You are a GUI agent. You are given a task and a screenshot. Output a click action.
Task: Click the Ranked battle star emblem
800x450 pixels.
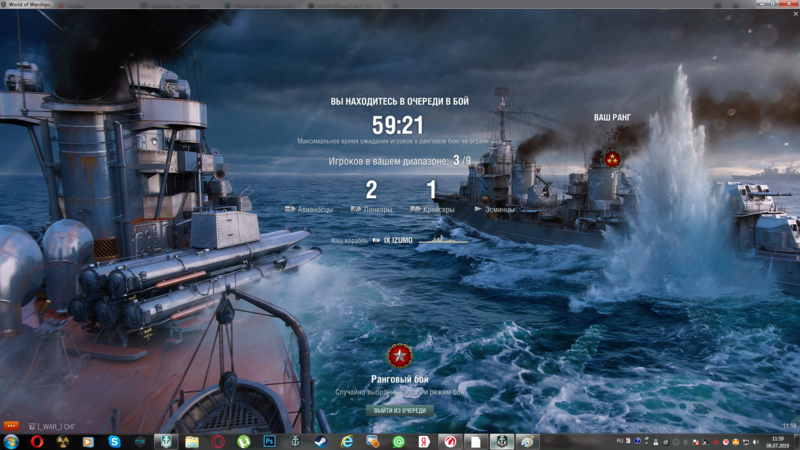[x=400, y=355]
